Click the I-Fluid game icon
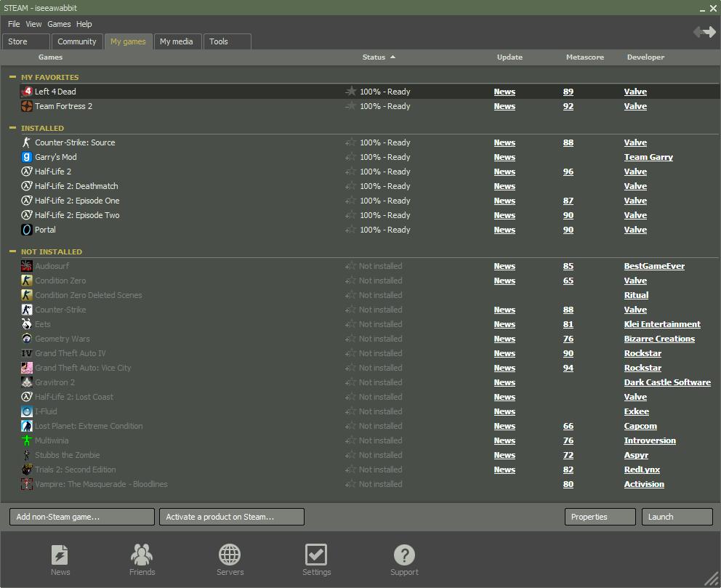Viewport: 721px width, 588px height. 27,411
